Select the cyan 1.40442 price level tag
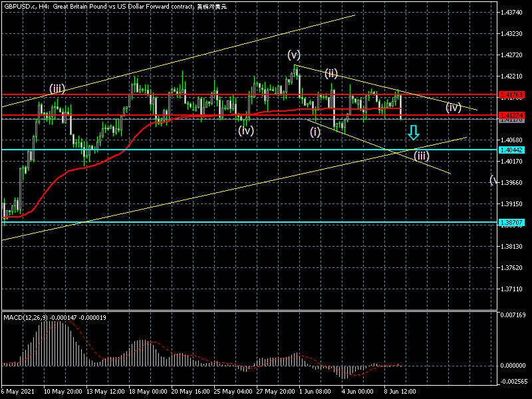The height and width of the screenshot is (399, 532). [511, 150]
